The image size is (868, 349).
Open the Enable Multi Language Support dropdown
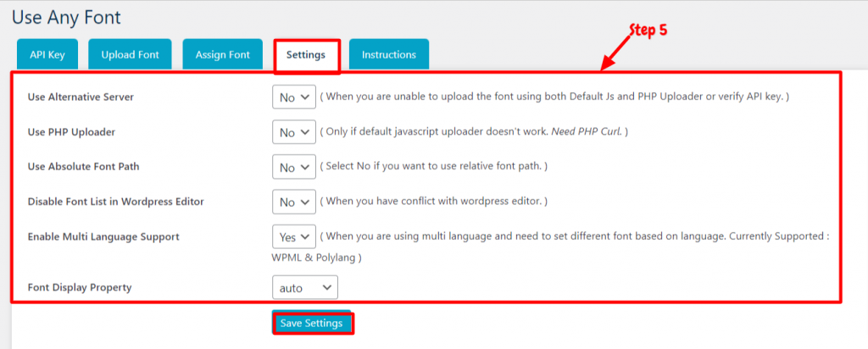coord(294,236)
